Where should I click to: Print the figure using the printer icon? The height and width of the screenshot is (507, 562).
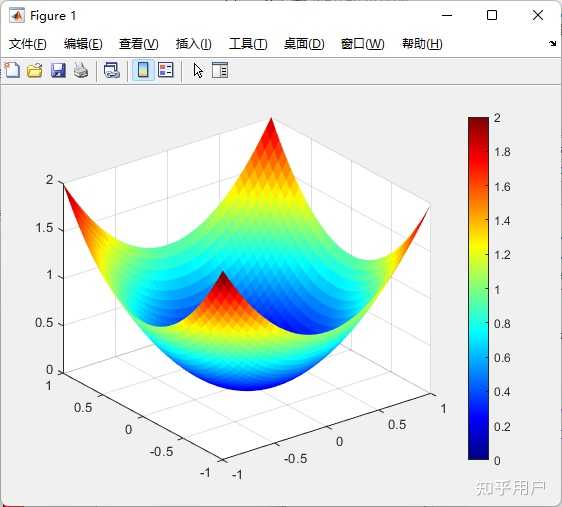click(x=81, y=70)
